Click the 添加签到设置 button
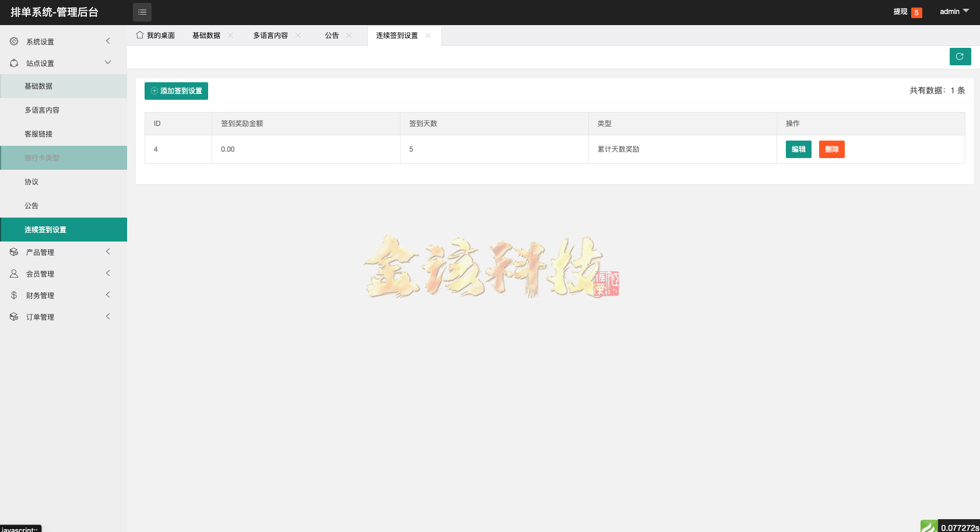Viewport: 980px width, 532px height. pos(176,91)
